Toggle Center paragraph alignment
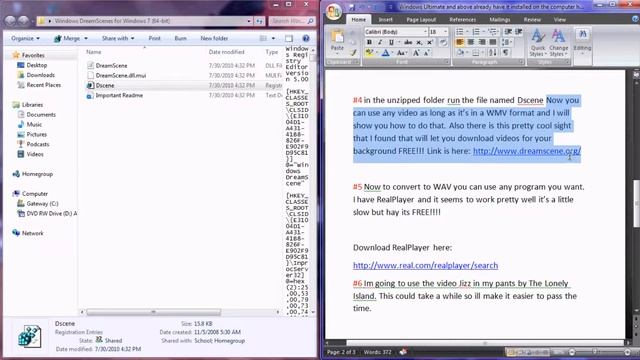Viewport: 640px width, 360px height. pyautogui.click(x=471, y=42)
